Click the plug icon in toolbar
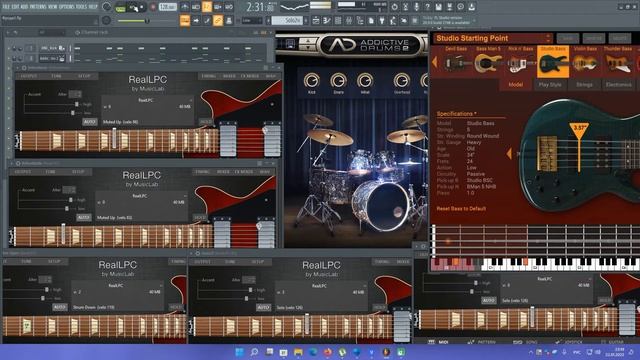This screenshot has height=360, width=640. pos(382,20)
